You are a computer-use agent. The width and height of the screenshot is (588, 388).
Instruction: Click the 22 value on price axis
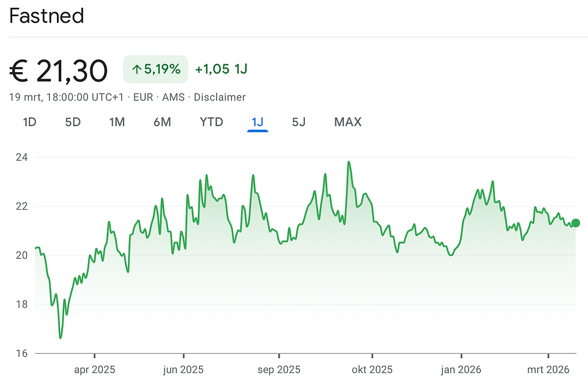click(x=22, y=207)
